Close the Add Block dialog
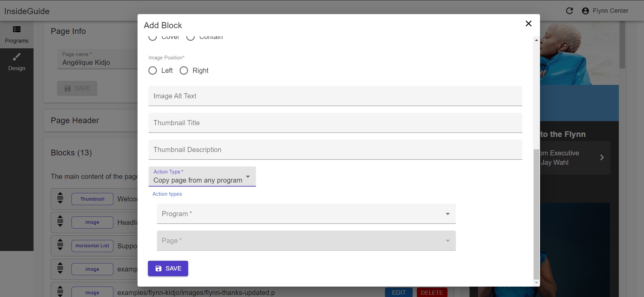Image resolution: width=644 pixels, height=297 pixels. tap(528, 23)
